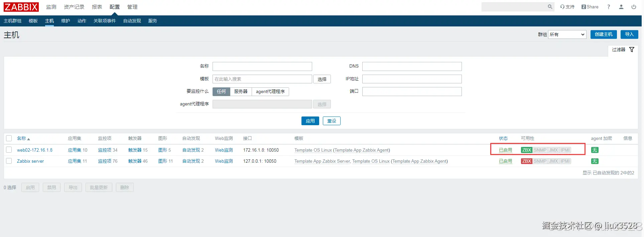Focus the DNS filter input field
Screen dimensions: 644x237
pos(412,66)
